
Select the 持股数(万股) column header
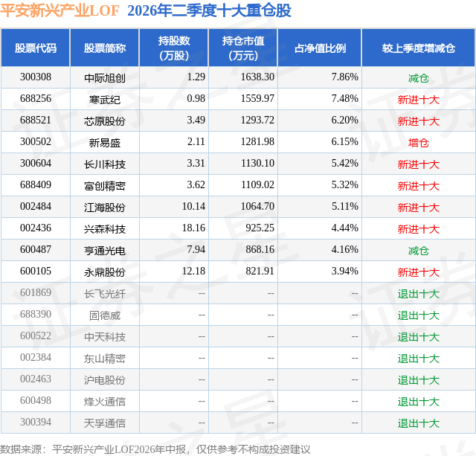point(174,48)
